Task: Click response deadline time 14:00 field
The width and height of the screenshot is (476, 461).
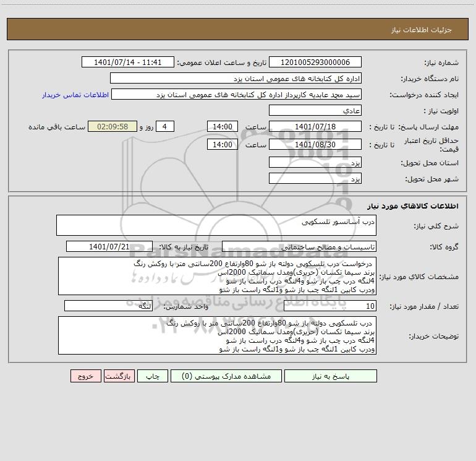Action: (222, 126)
